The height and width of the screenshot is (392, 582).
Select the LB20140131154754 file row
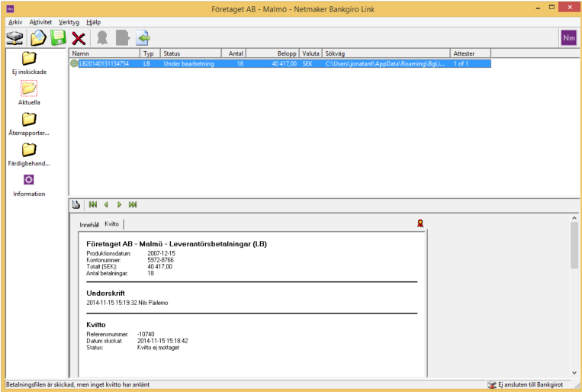tap(281, 63)
